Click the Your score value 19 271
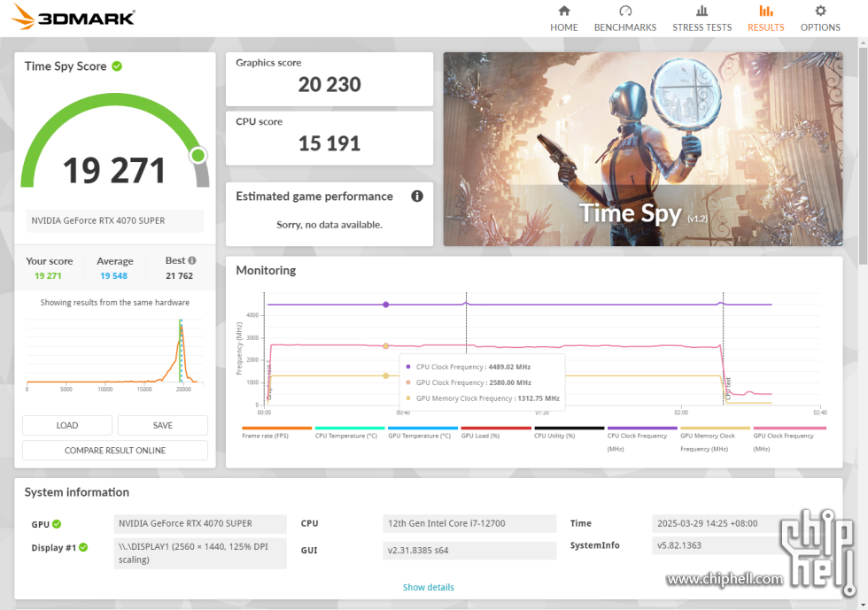 (x=48, y=275)
